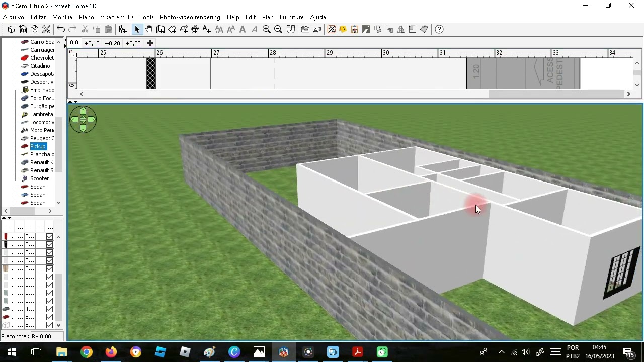This screenshot has width=644, height=362.
Task: Toggle the magnetism magnet icon
Action: tap(290, 29)
